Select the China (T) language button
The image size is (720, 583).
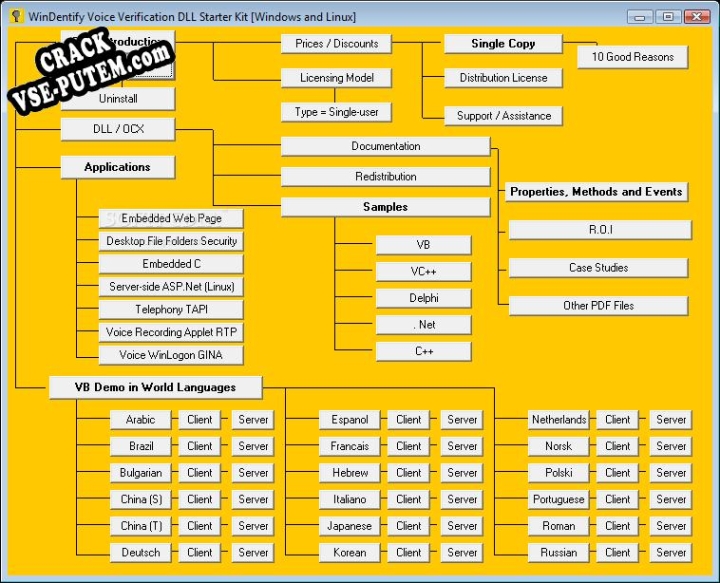point(141,527)
